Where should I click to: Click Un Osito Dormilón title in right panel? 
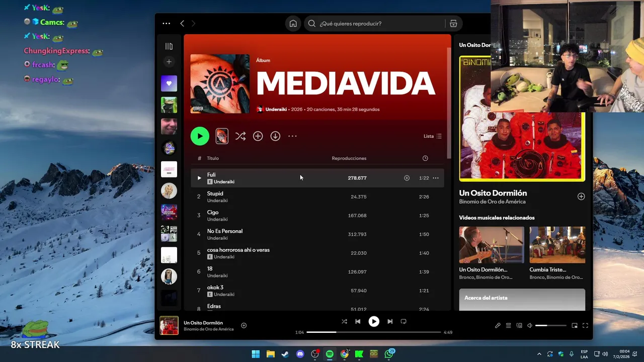(493, 193)
